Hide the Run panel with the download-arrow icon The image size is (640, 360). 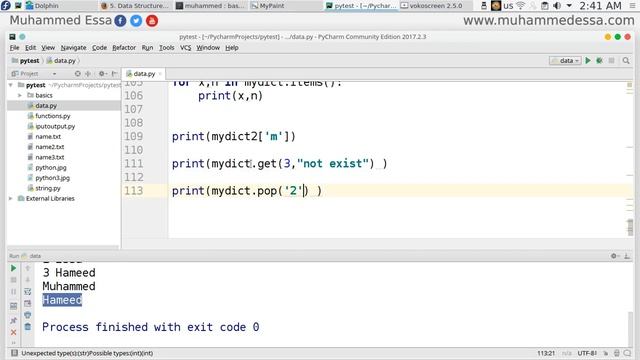[627, 256]
